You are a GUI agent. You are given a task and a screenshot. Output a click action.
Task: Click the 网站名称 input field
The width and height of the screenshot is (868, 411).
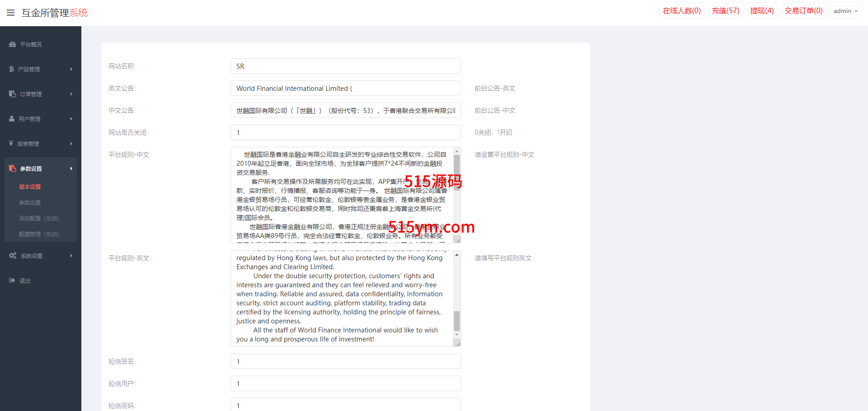point(345,66)
